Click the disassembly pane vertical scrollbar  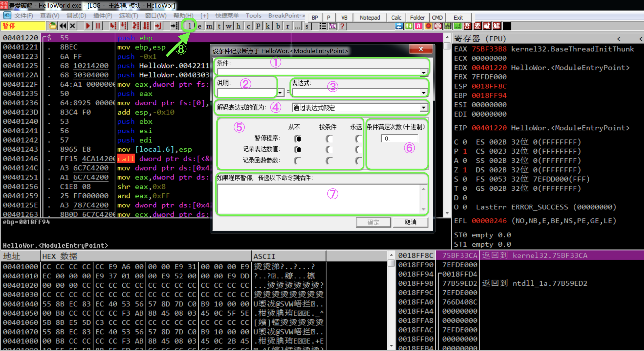click(447, 125)
